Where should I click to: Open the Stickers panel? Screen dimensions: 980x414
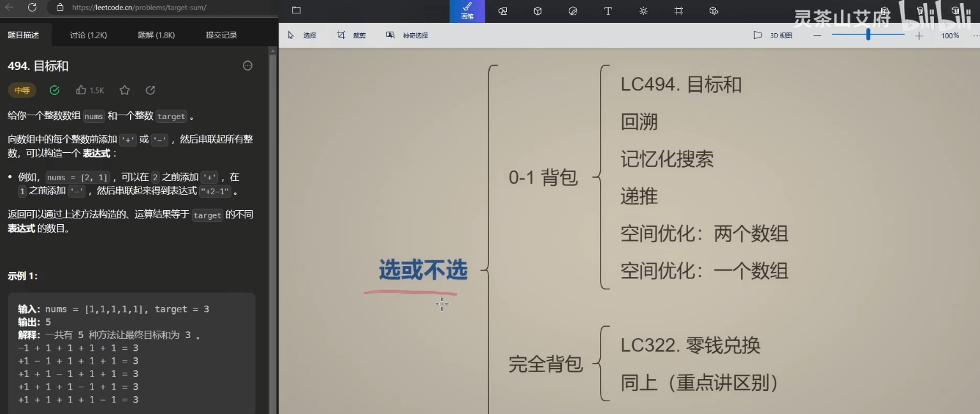point(573,11)
